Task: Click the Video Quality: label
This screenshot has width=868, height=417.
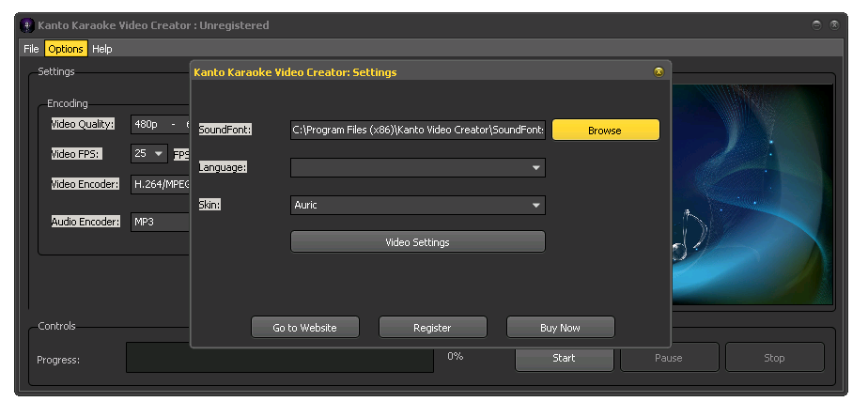Action: 83,124
